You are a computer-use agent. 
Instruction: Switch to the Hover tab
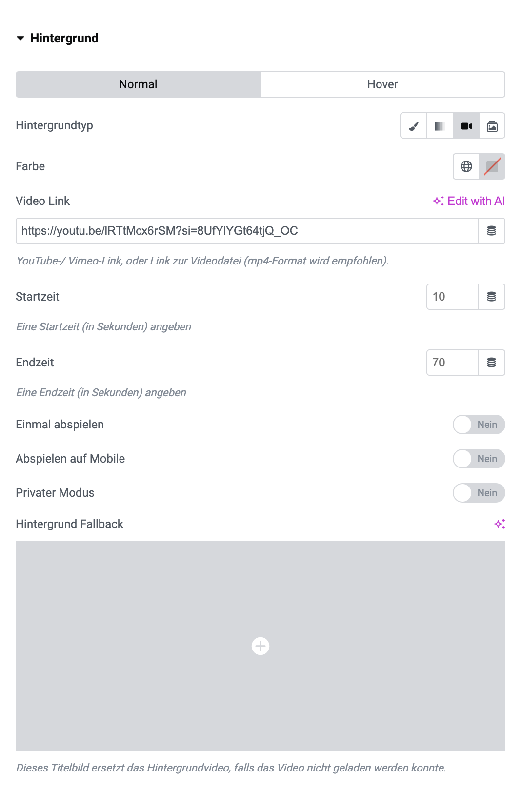[382, 84]
